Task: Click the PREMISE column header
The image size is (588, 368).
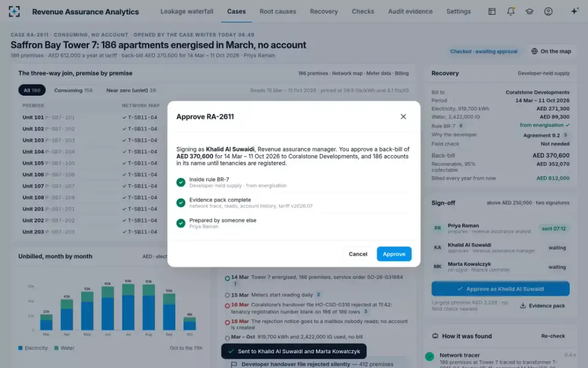Action: (x=33, y=105)
